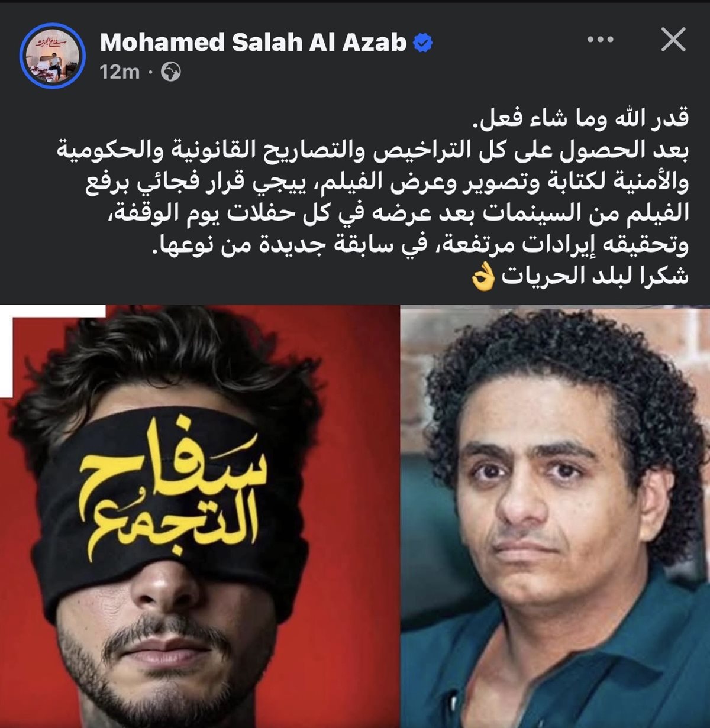Click the last line شكرا لبلد الحريات
The height and width of the screenshot is (728, 710).
pyautogui.click(x=595, y=277)
